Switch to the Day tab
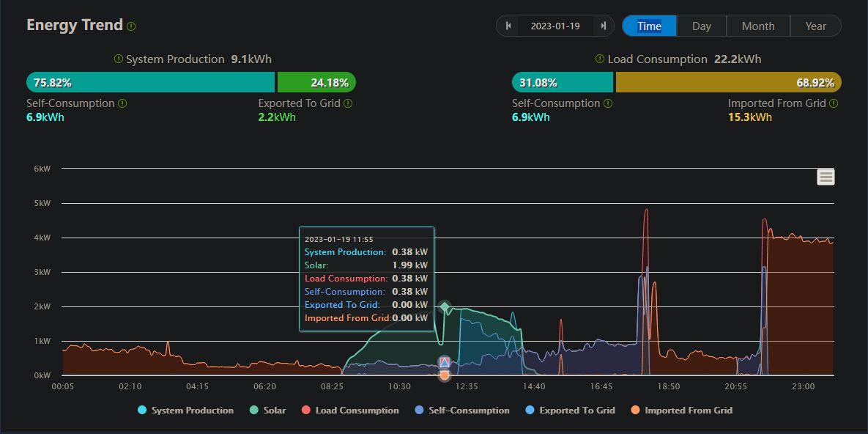Image resolution: width=868 pixels, height=434 pixels. 702,26
